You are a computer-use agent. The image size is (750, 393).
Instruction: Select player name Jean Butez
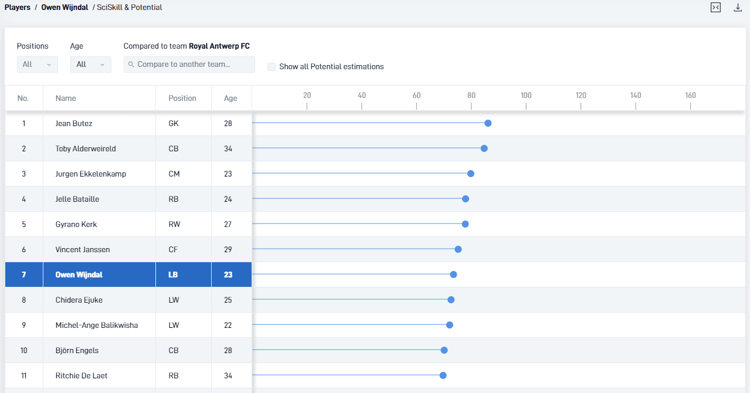coord(74,123)
